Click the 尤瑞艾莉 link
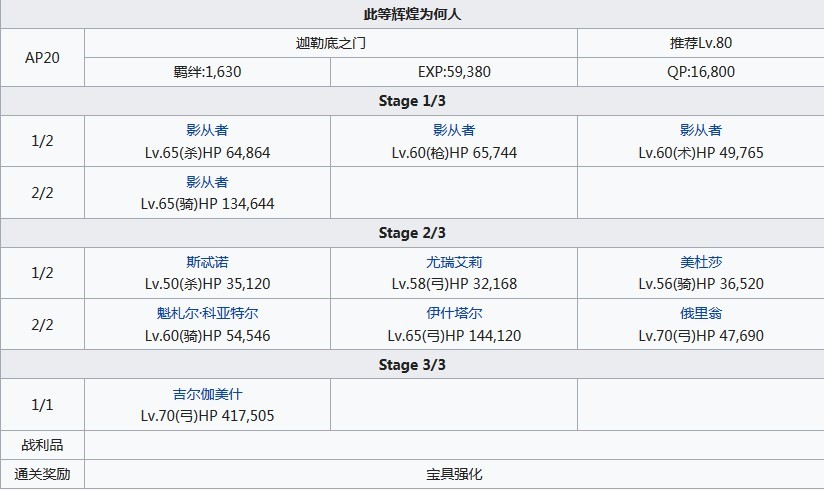 (x=453, y=262)
